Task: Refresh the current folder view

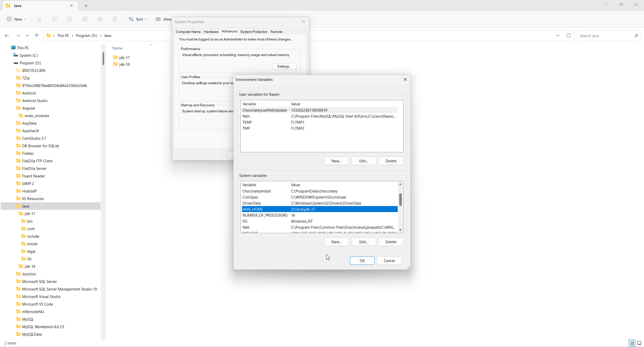Action: tap(568, 36)
